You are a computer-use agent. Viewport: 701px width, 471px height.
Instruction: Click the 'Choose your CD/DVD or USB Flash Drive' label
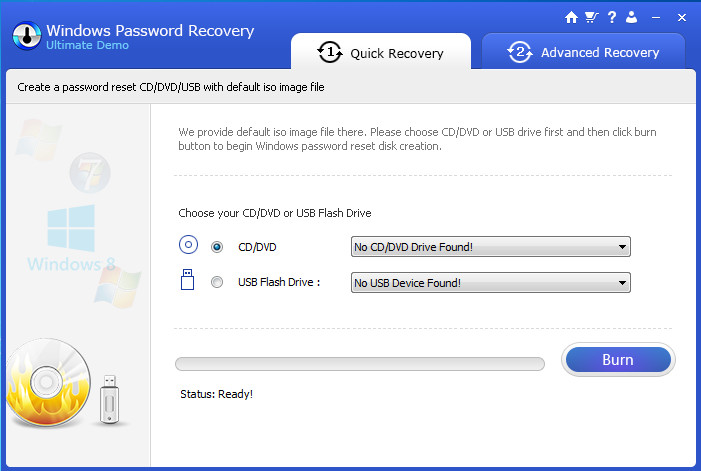click(274, 213)
